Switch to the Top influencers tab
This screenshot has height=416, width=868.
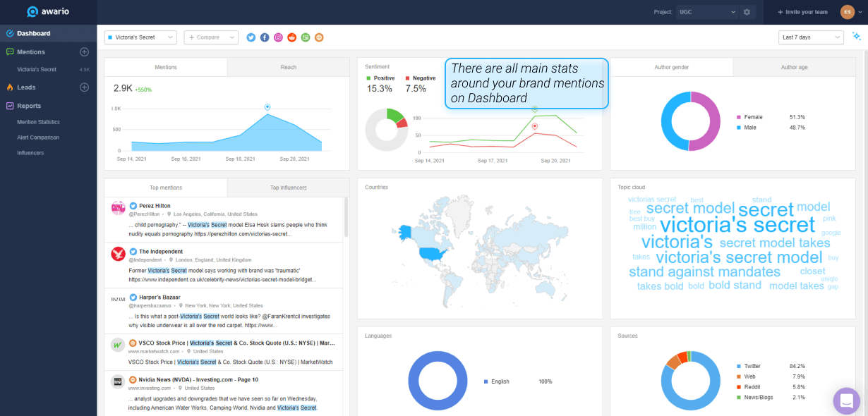(x=288, y=188)
